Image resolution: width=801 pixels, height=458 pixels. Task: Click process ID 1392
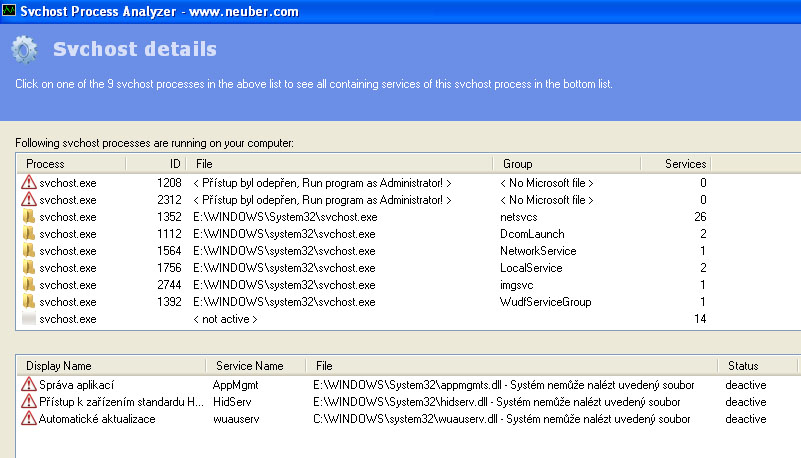click(169, 302)
